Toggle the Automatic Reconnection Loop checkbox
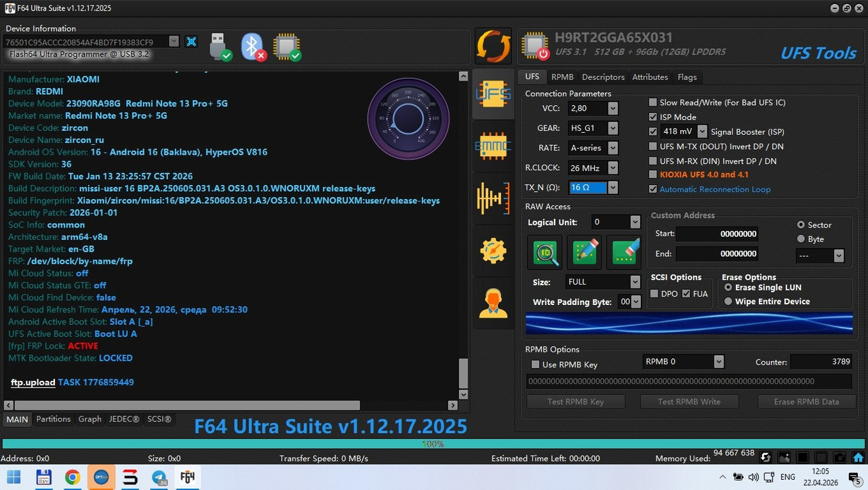 coord(653,189)
